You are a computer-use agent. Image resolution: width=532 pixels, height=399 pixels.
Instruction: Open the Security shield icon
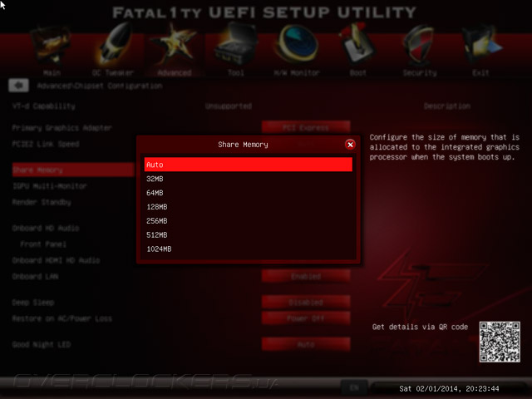419,46
